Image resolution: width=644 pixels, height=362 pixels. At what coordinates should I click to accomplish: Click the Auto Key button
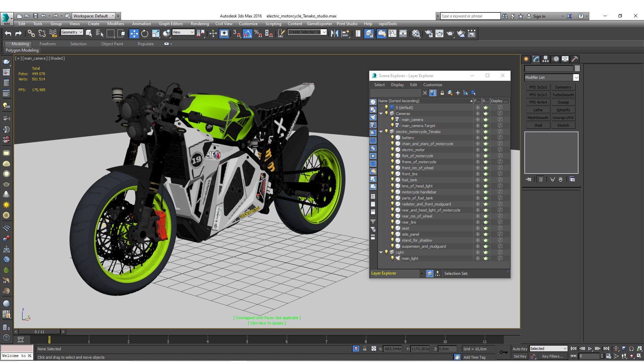pos(520,349)
